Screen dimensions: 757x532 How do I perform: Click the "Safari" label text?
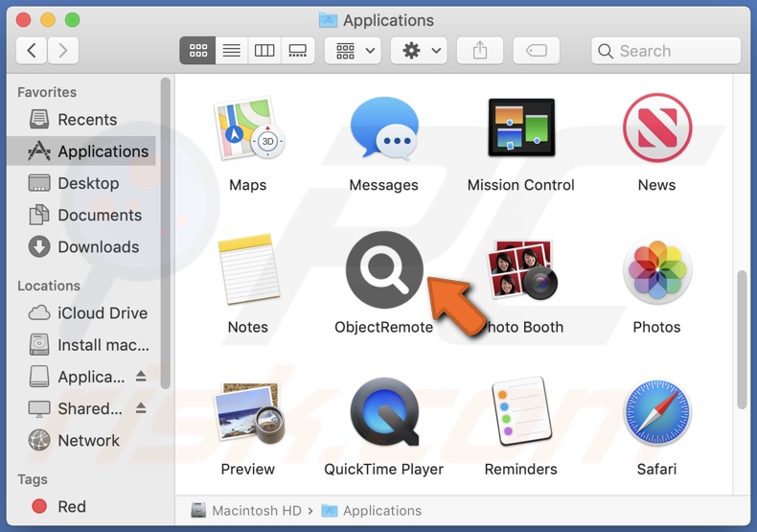(x=656, y=469)
